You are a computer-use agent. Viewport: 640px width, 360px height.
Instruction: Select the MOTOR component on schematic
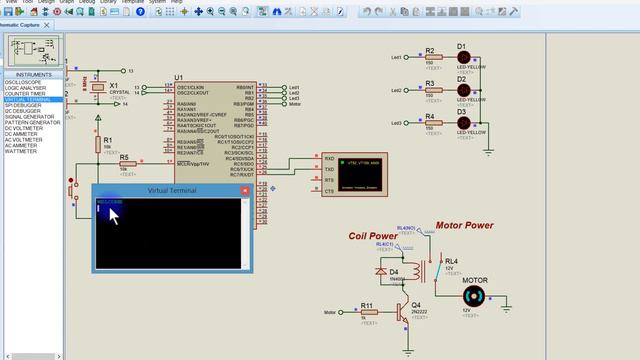pyautogui.click(x=474, y=296)
